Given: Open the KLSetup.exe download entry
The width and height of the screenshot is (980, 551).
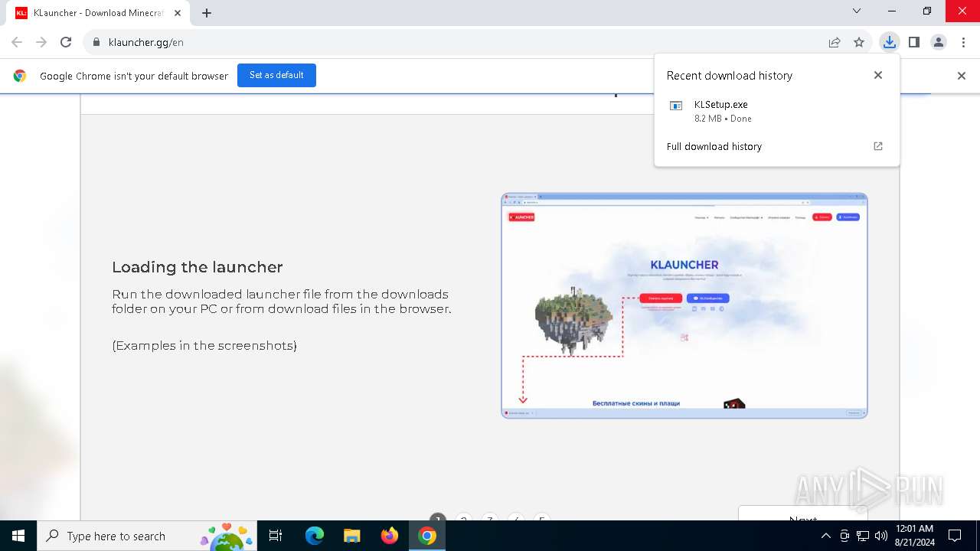Looking at the screenshot, I should pos(777,111).
